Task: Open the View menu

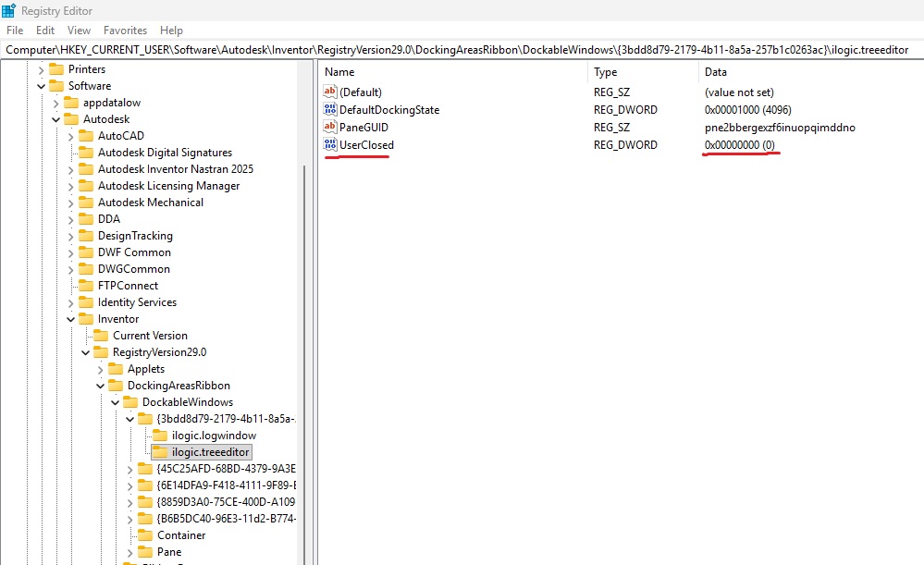Action: click(x=79, y=30)
